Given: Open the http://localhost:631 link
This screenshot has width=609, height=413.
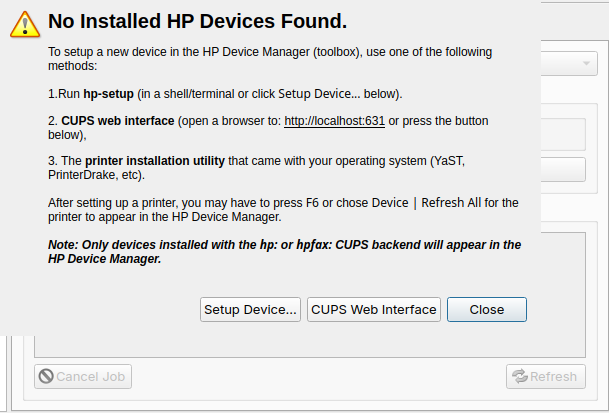Looking at the screenshot, I should (x=335, y=121).
